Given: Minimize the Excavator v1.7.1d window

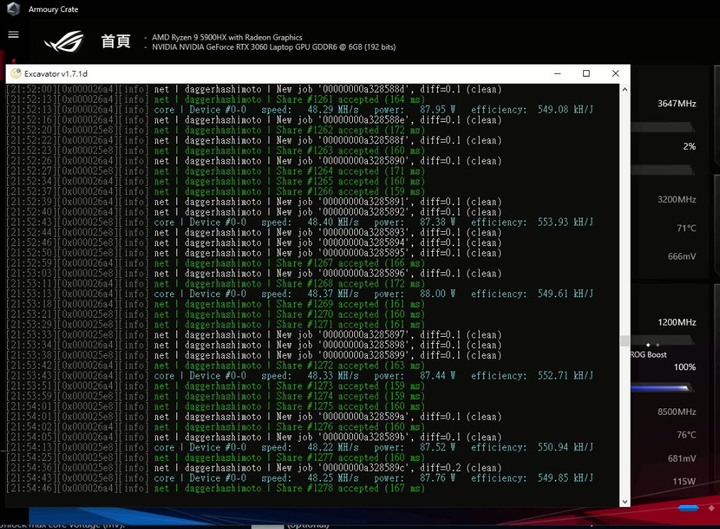Looking at the screenshot, I should pyautogui.click(x=557, y=73).
